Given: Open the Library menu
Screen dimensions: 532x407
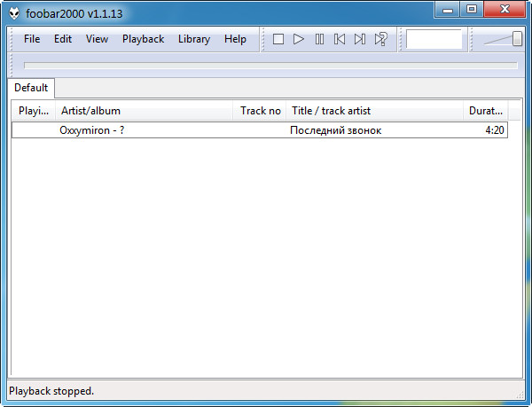Looking at the screenshot, I should (x=194, y=39).
